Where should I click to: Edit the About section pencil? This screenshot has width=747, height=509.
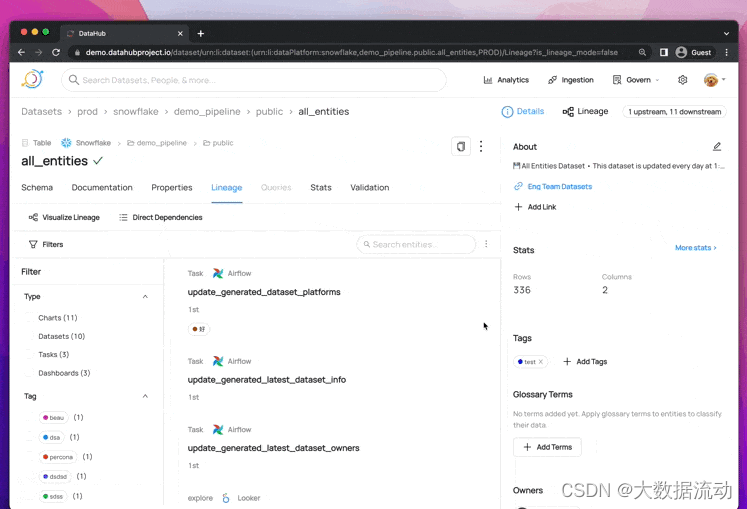click(x=717, y=147)
